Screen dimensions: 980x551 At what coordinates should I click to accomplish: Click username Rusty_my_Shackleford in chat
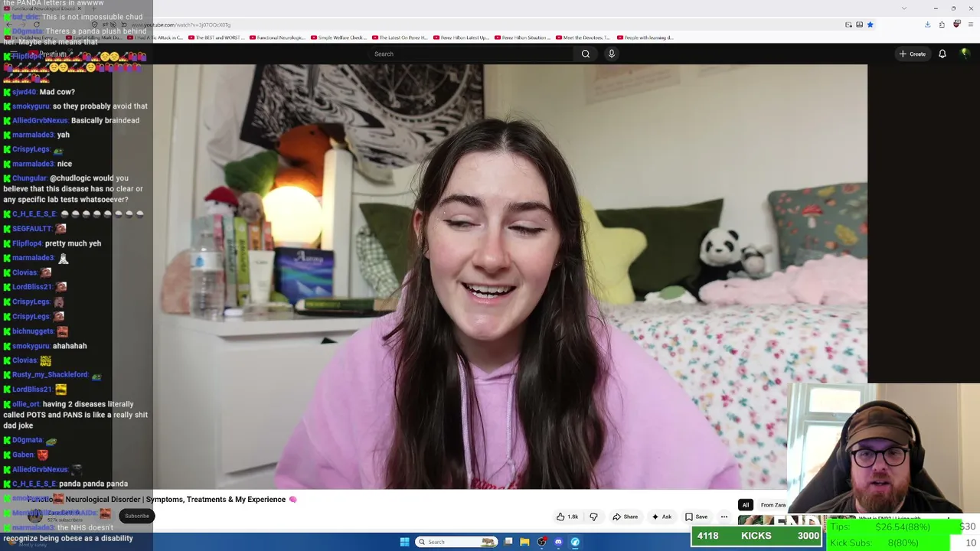click(50, 375)
